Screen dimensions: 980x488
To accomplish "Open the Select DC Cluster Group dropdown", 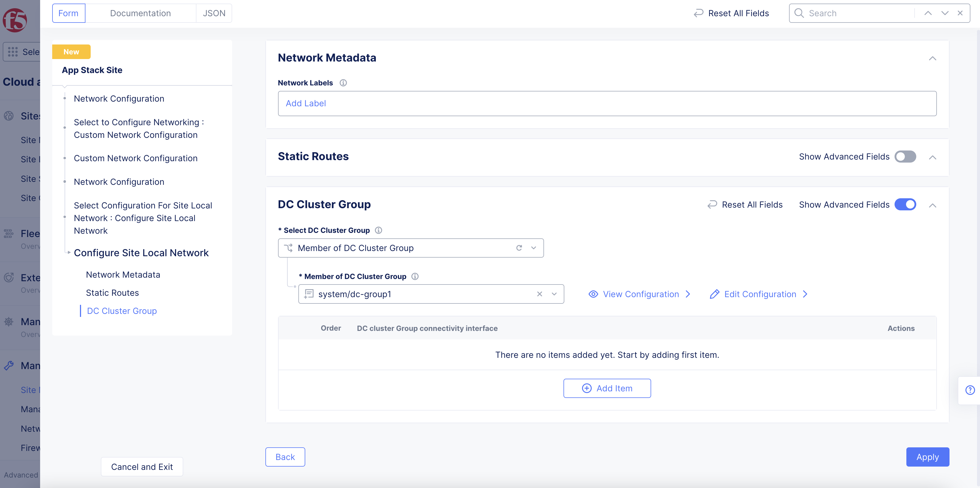I will (533, 248).
